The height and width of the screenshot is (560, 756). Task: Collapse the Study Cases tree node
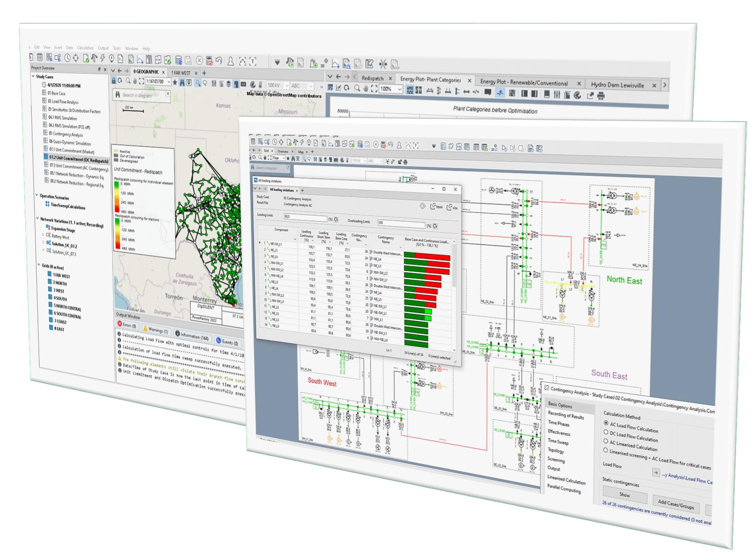(33, 76)
